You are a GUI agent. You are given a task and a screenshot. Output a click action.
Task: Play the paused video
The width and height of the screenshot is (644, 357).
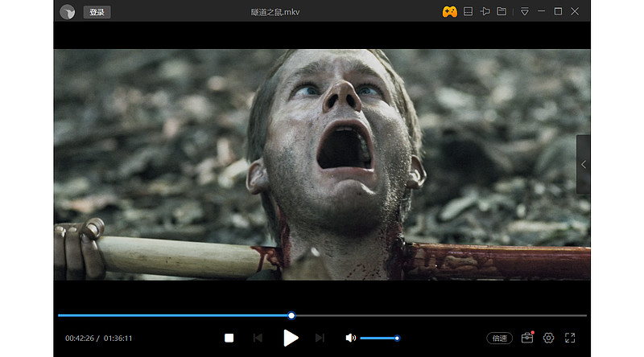tap(291, 338)
